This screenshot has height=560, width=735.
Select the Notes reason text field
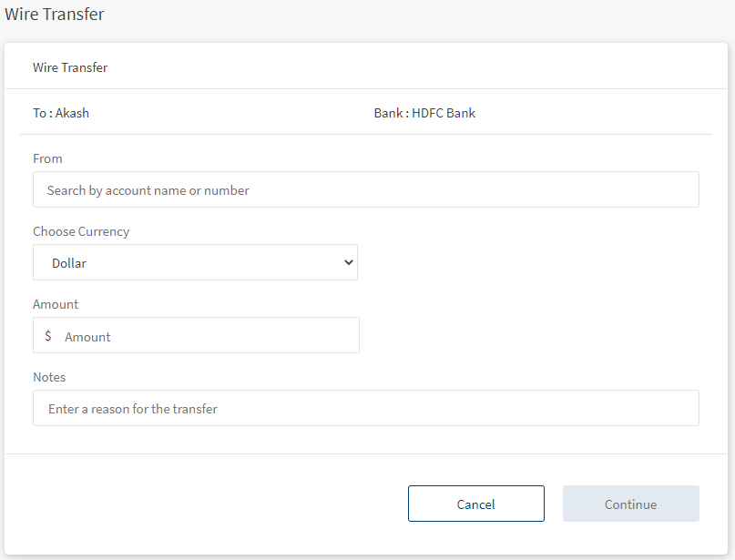pos(365,408)
